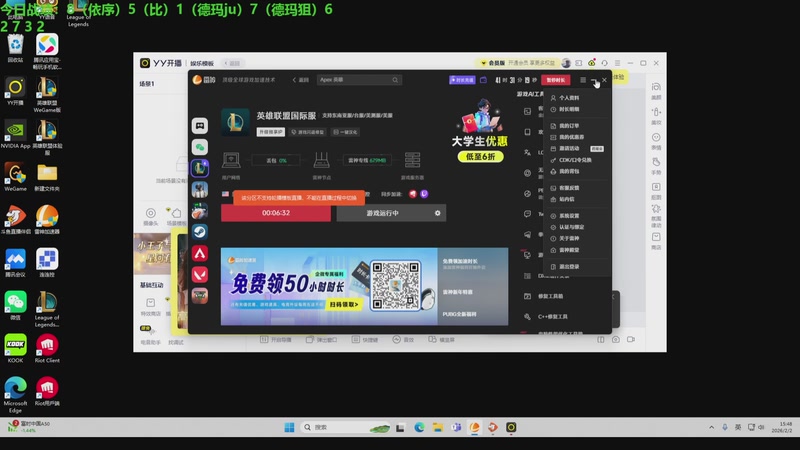Open the wallet icon beside purple recharge button

pyautogui.click(x=483, y=80)
